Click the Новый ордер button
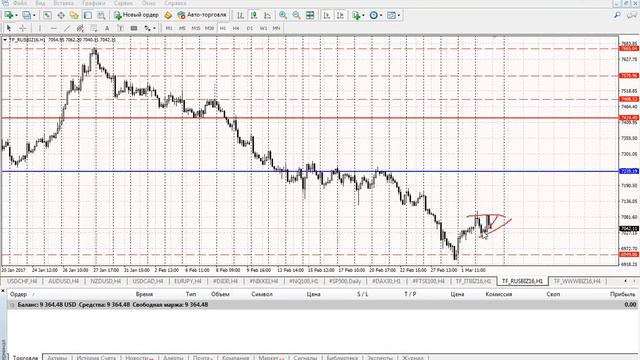The width and height of the screenshot is (640, 360). point(136,15)
